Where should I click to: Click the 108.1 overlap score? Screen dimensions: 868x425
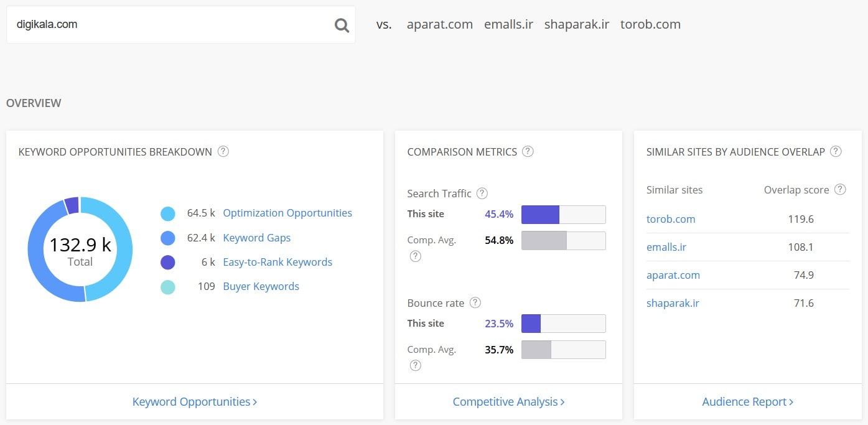tap(801, 247)
